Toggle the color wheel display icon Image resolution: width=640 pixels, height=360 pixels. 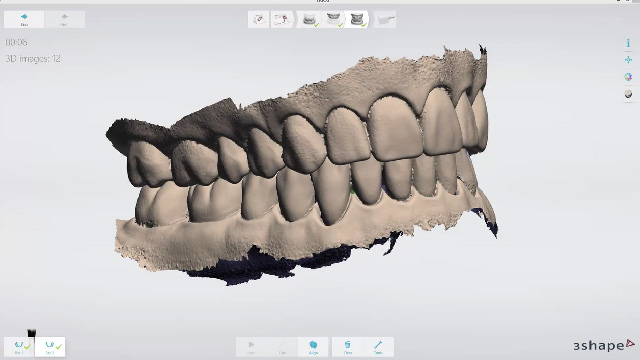pyautogui.click(x=628, y=77)
